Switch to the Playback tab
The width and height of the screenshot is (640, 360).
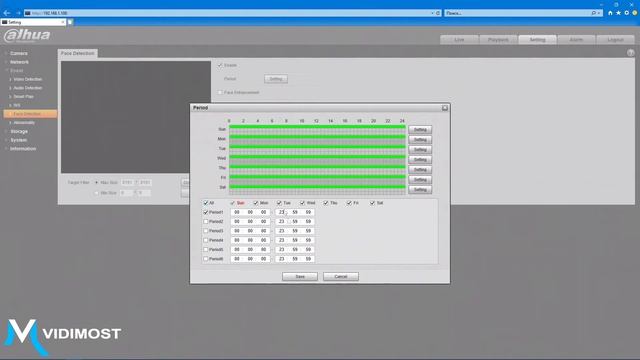coord(498,40)
